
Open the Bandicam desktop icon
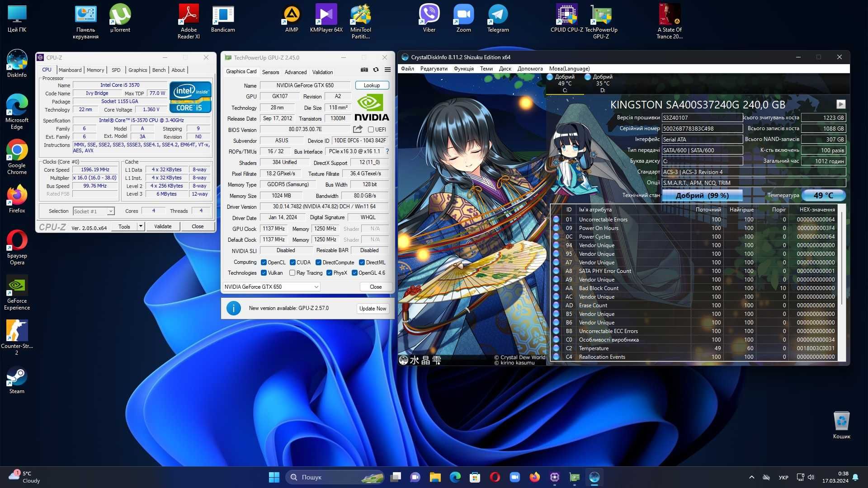pyautogui.click(x=223, y=19)
